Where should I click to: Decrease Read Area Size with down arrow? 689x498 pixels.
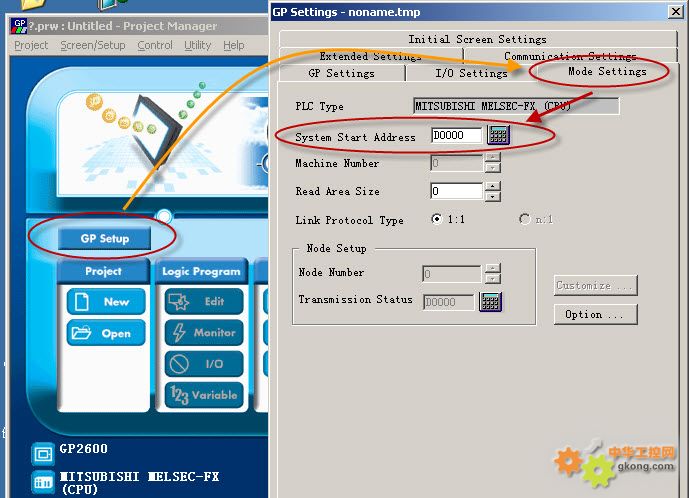pyautogui.click(x=493, y=196)
